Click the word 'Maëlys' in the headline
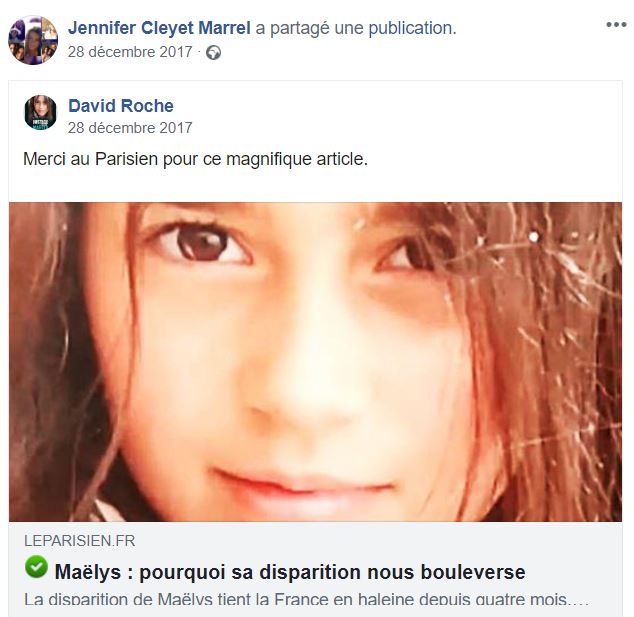Viewport: 634px width, 617px height. point(88,572)
